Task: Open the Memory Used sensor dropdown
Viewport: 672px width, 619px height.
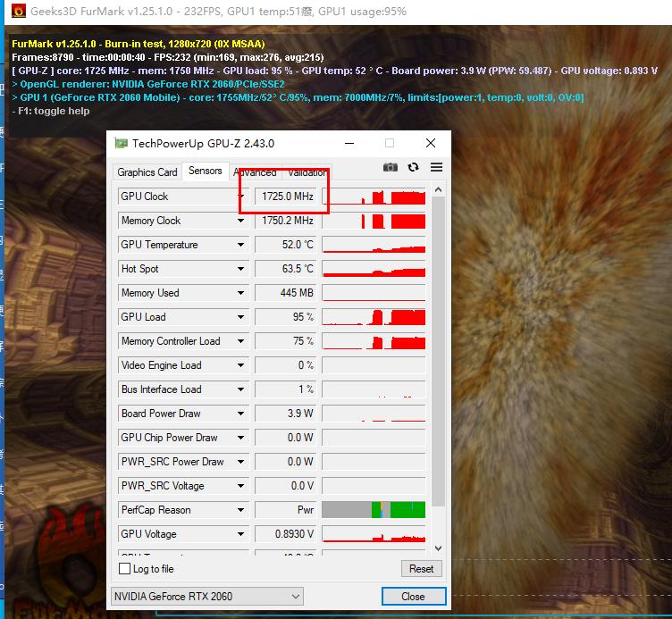Action: click(241, 293)
